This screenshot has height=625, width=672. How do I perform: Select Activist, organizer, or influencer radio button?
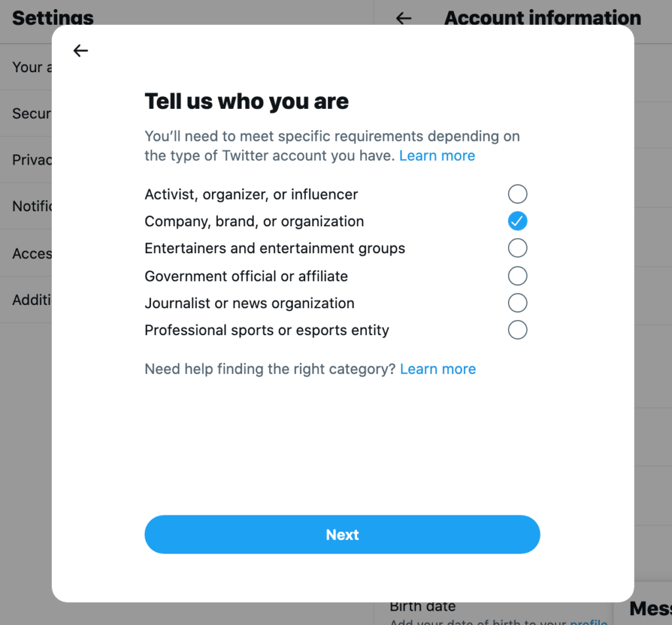click(x=517, y=194)
